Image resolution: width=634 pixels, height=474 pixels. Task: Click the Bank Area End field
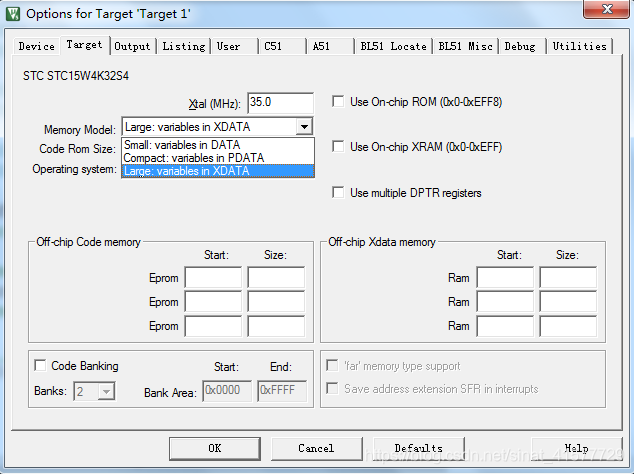pyautogui.click(x=282, y=391)
